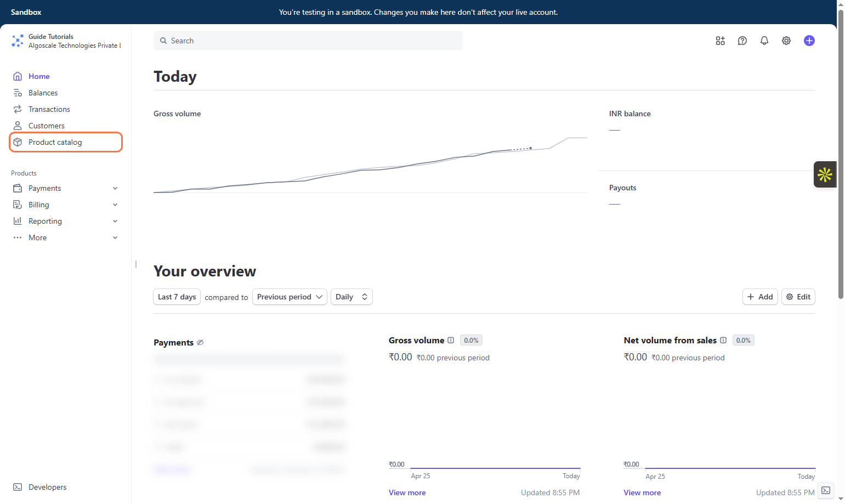The image size is (845, 504).
Task: Click View more under Net volume from sales
Action: click(x=642, y=492)
